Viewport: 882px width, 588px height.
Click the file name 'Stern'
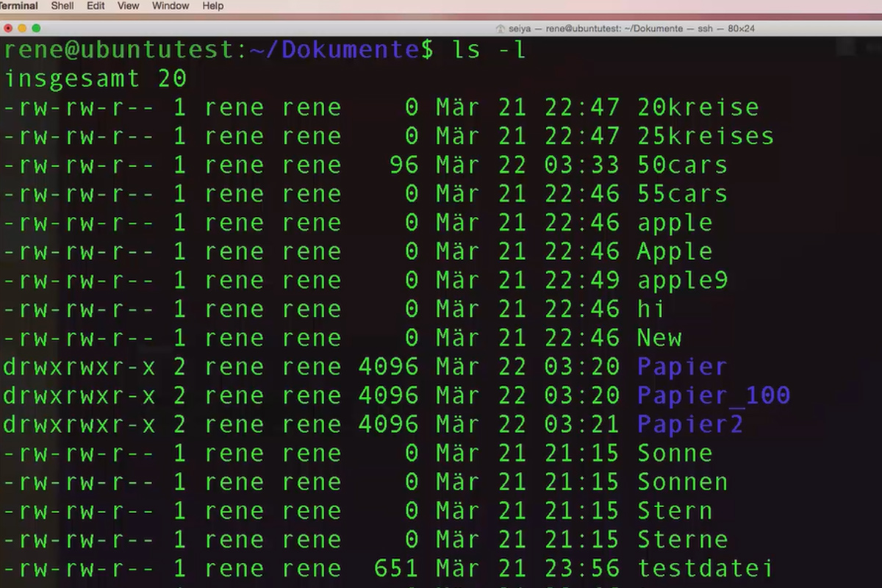[x=675, y=511]
